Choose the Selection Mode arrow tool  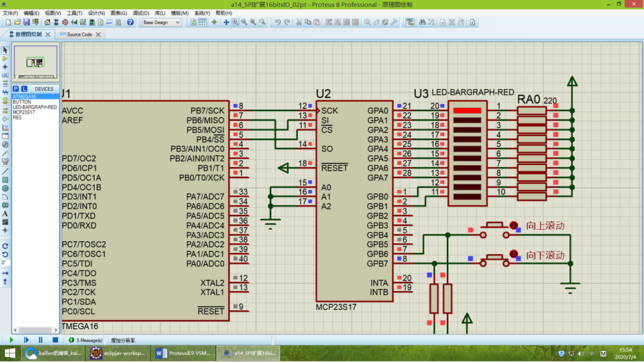tap(5, 50)
